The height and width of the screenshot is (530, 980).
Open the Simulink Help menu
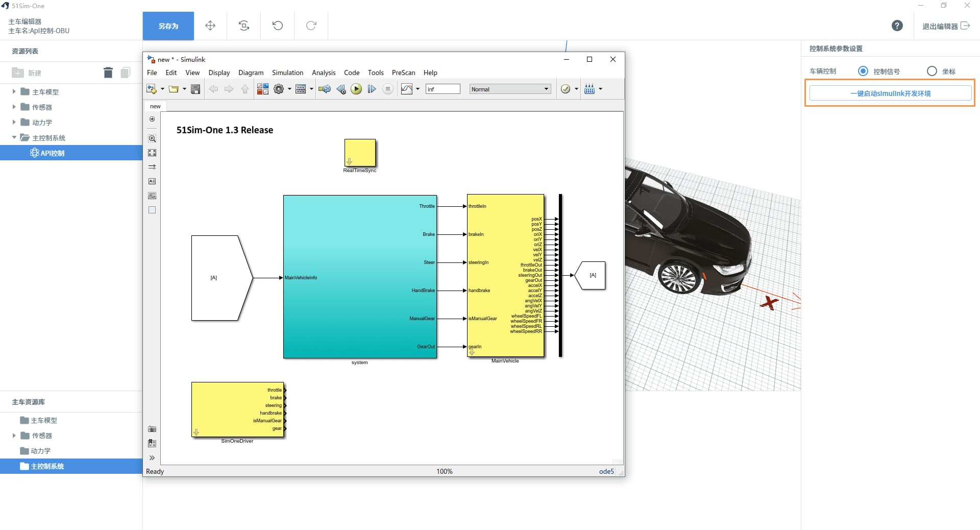coord(430,73)
